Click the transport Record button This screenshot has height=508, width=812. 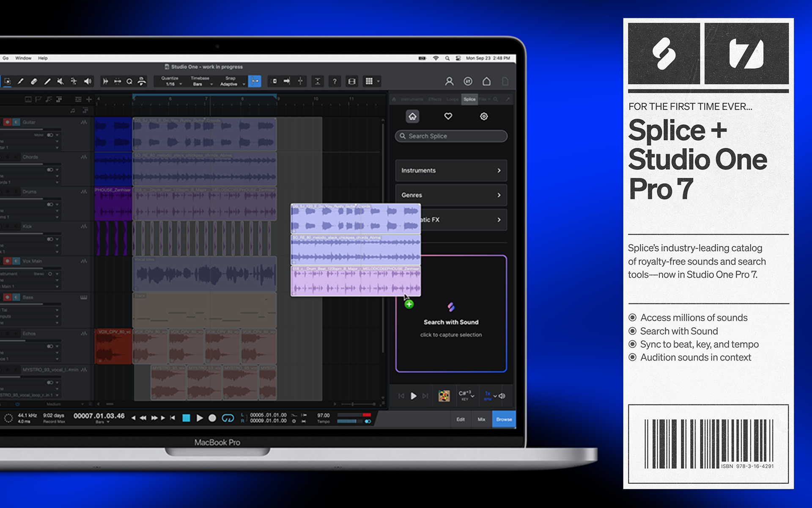tap(212, 418)
